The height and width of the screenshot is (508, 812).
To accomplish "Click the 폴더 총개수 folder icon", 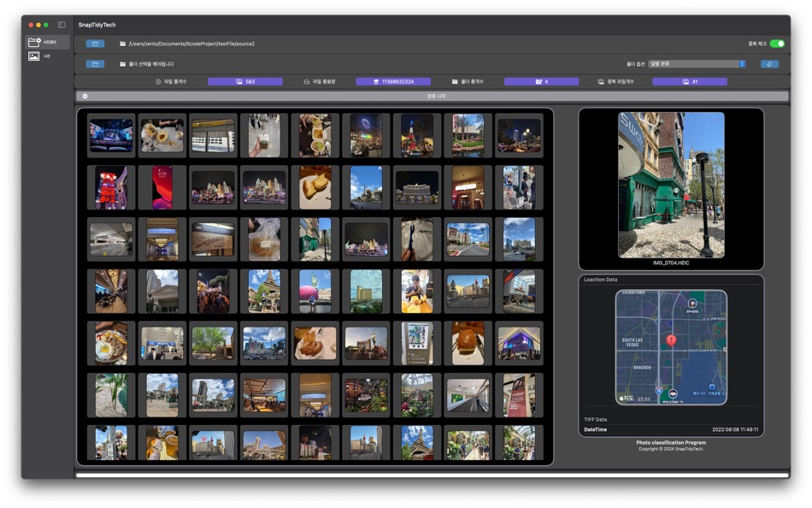I will point(455,82).
